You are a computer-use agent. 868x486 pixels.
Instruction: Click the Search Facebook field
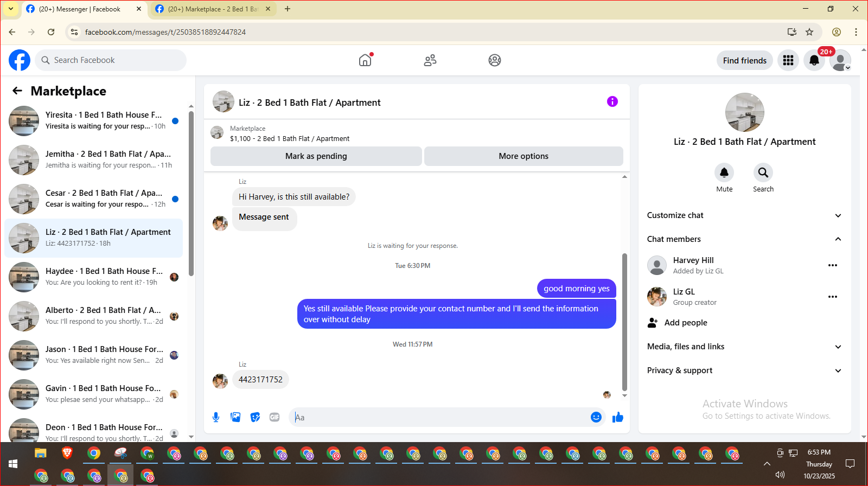point(111,60)
